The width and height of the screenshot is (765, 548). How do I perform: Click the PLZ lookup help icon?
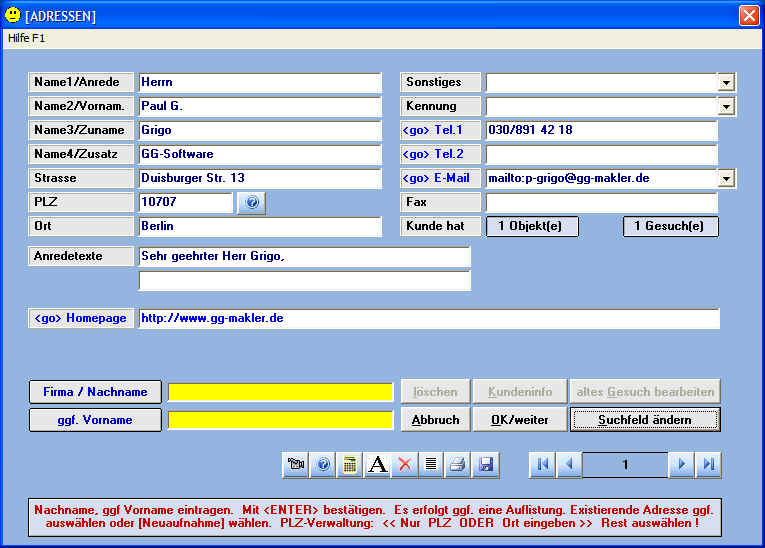[252, 203]
